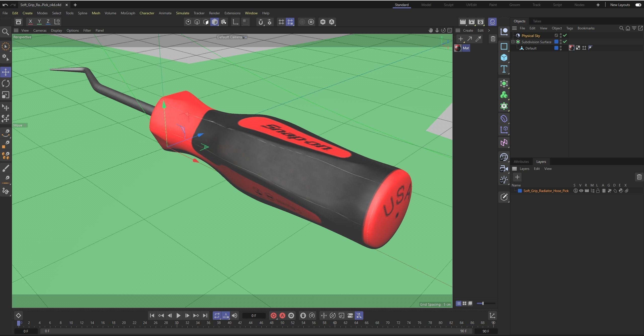This screenshot has width=644, height=336.
Task: Toggle Physical Sky enabled checkmark
Action: pyautogui.click(x=565, y=35)
